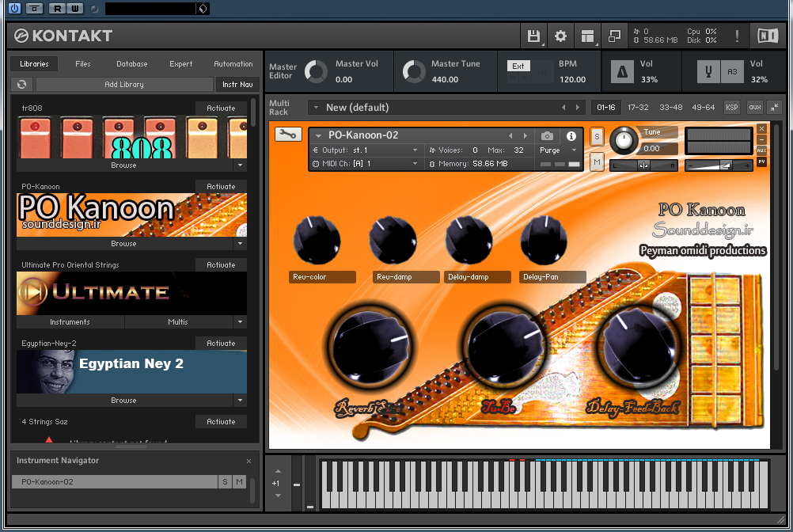Click the library refresh icon
The image size is (793, 532).
pyautogui.click(x=21, y=85)
